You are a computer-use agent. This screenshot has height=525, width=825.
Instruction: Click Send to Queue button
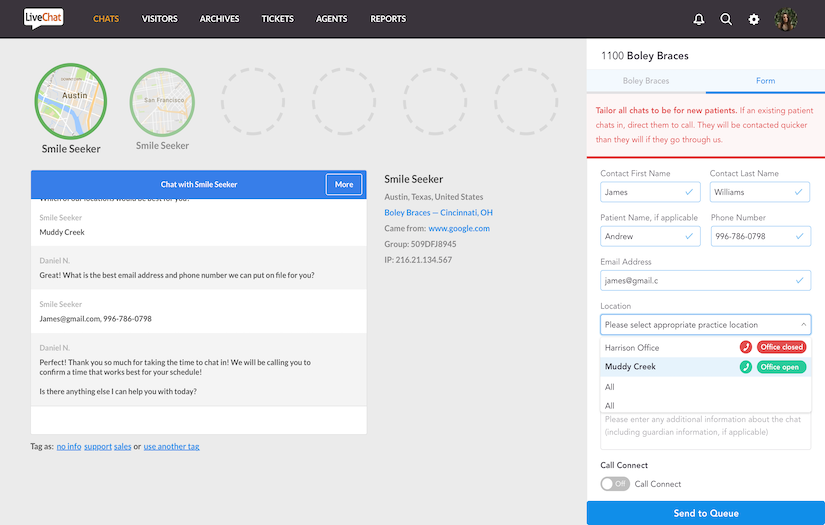click(706, 513)
